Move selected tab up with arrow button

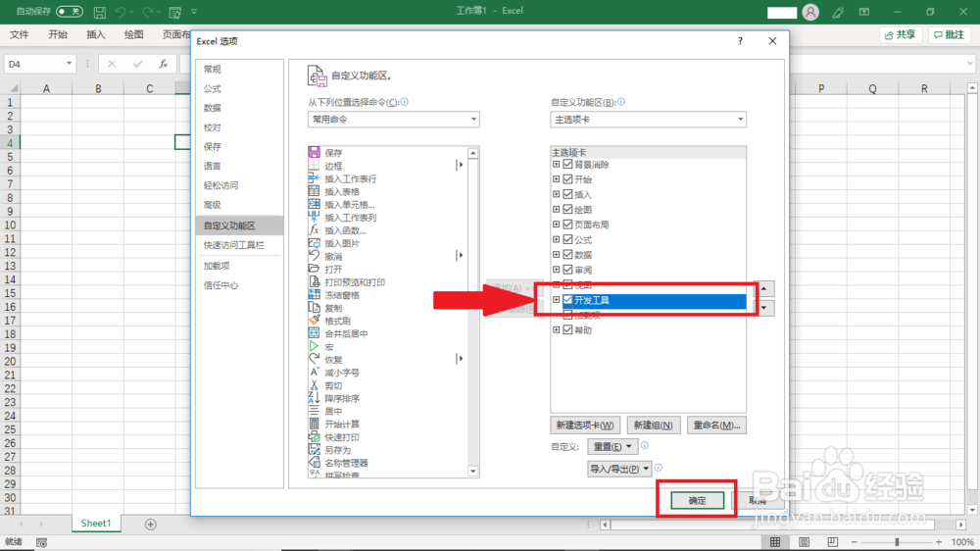763,288
